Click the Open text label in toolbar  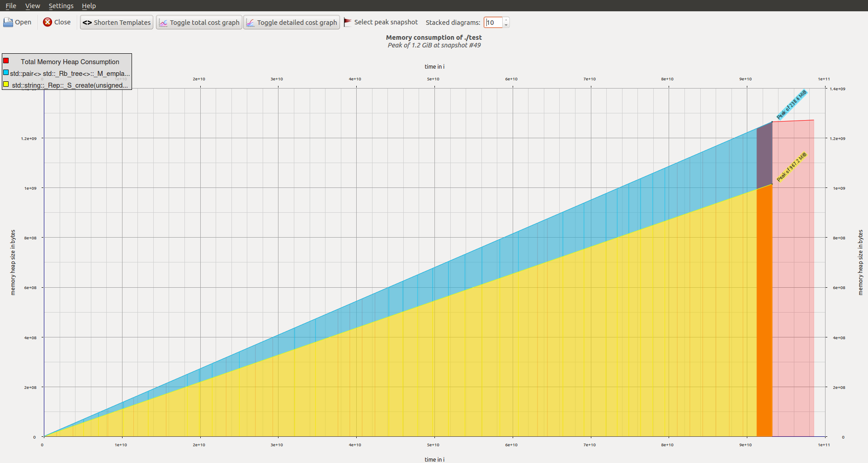(x=23, y=22)
